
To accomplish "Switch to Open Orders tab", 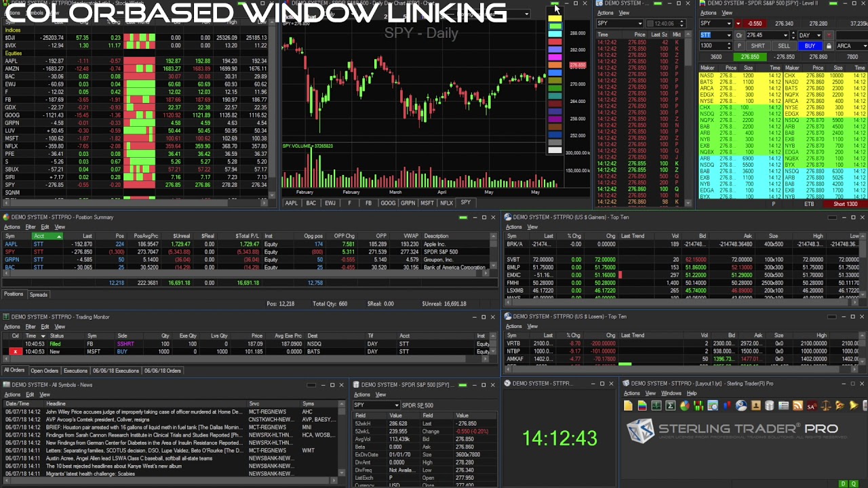I will tap(44, 371).
